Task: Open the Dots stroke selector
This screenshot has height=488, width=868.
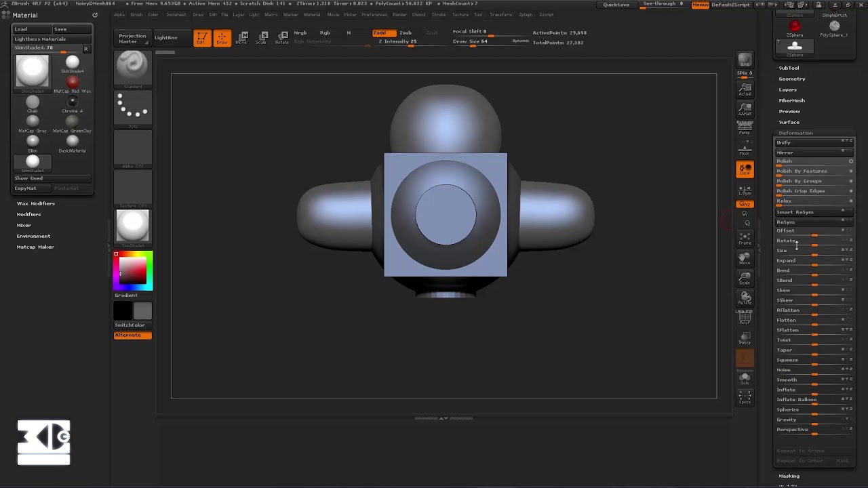Action: pyautogui.click(x=132, y=108)
